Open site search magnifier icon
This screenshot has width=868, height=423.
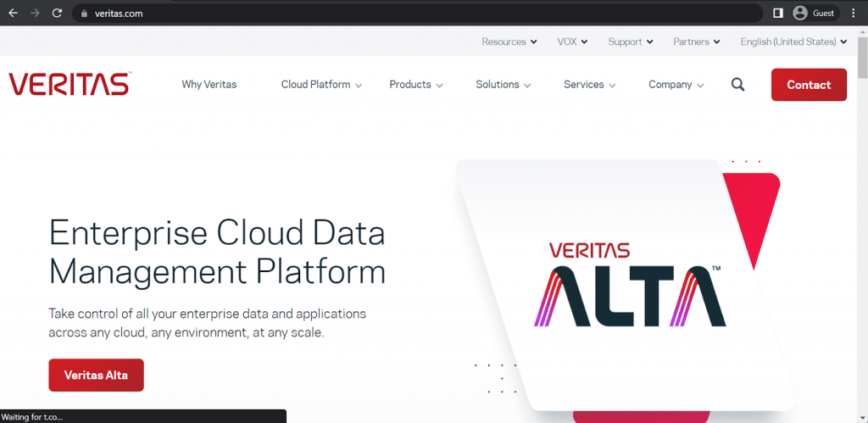[x=737, y=85]
